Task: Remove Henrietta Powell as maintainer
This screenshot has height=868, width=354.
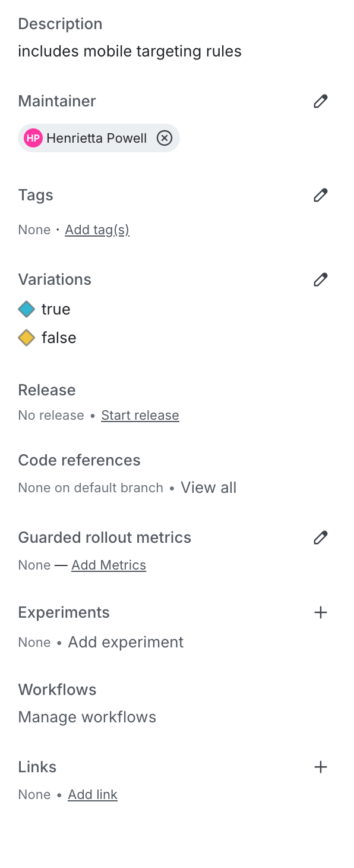Action: [x=165, y=138]
